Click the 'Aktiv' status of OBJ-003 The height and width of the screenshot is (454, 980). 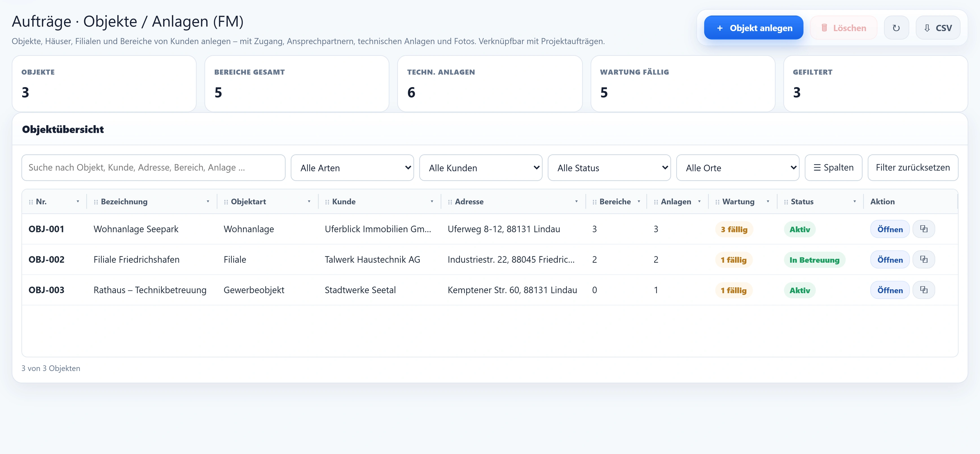tap(800, 290)
